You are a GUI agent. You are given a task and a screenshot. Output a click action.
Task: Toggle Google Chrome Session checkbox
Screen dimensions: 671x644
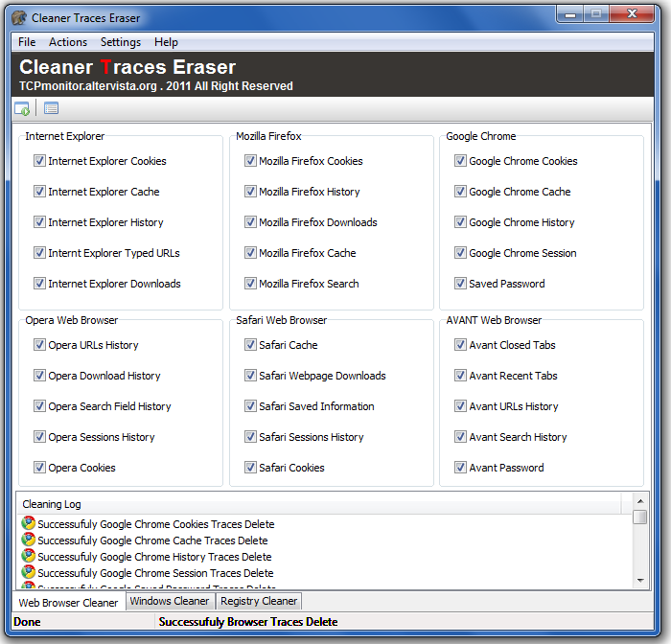(x=460, y=253)
